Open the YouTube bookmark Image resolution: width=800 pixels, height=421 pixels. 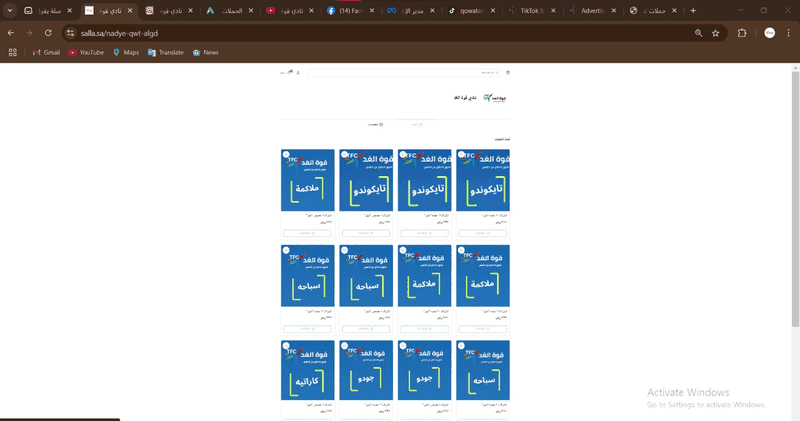(x=86, y=53)
